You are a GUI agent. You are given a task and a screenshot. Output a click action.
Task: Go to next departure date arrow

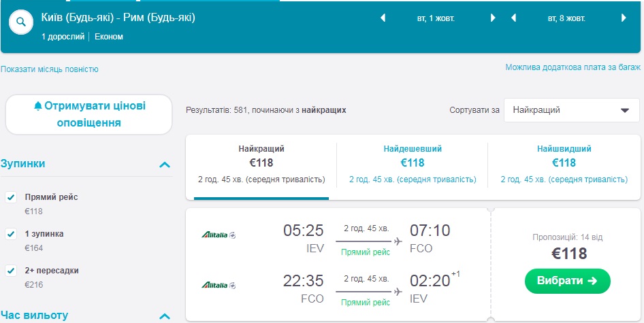point(493,18)
